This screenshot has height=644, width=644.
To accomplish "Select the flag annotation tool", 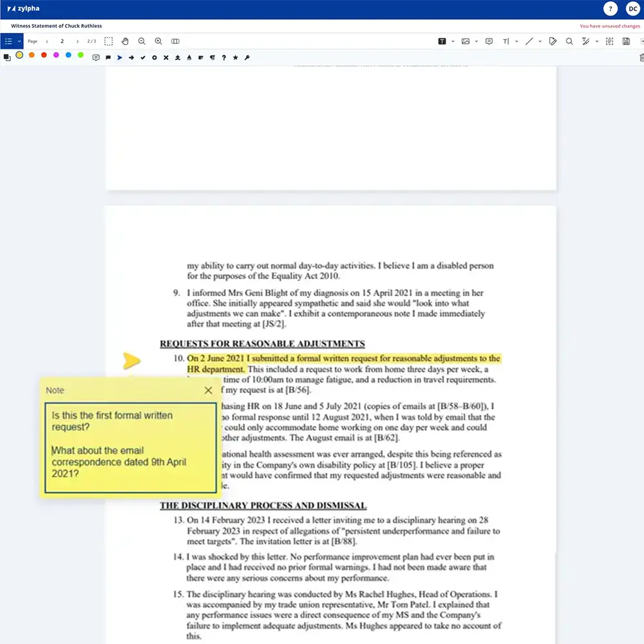I will pos(108,57).
